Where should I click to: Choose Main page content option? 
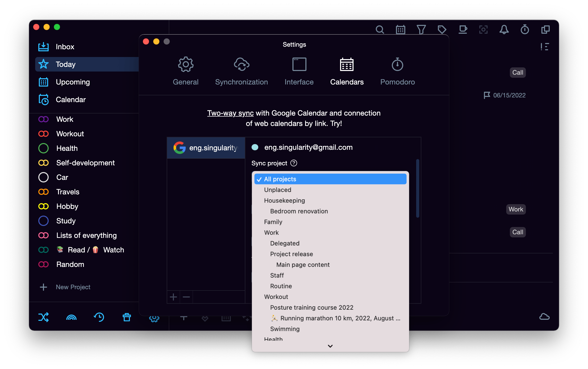point(330,265)
